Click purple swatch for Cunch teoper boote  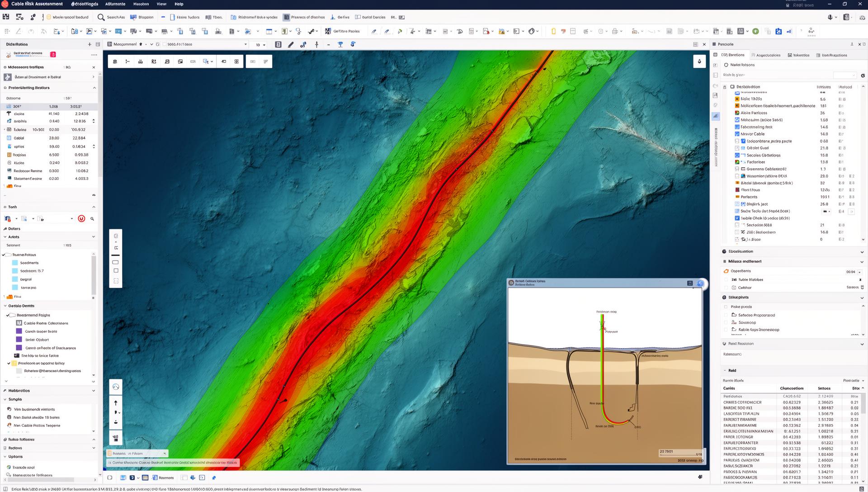tap(19, 331)
